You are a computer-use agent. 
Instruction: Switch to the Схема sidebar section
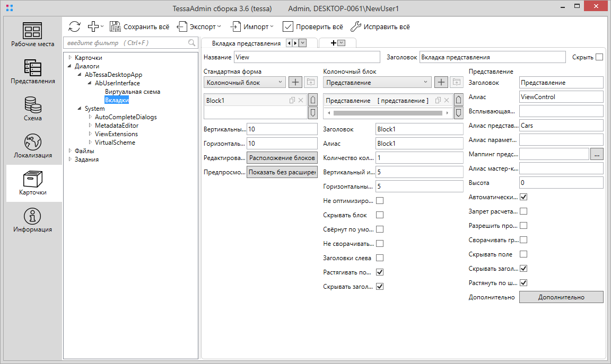pos(33,109)
